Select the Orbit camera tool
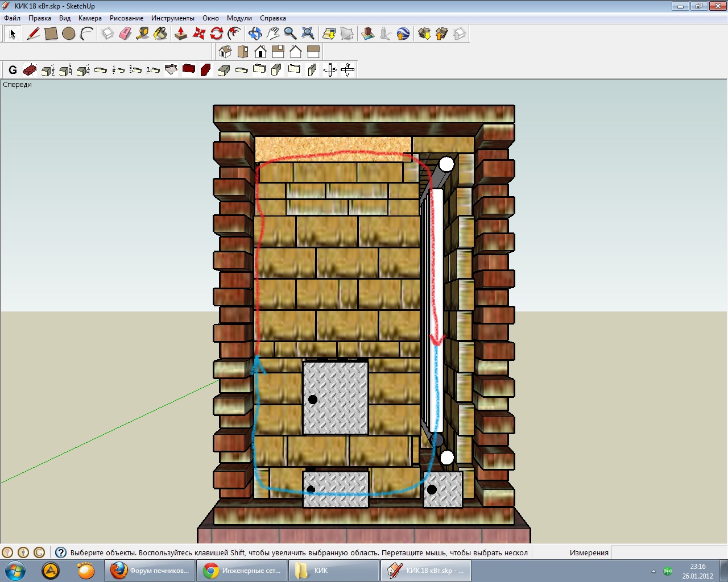 point(255,34)
